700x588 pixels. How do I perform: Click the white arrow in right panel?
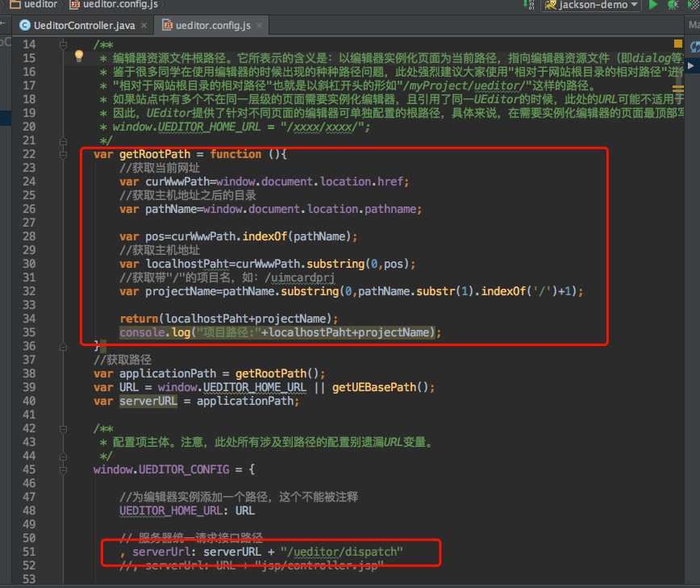coord(691,66)
